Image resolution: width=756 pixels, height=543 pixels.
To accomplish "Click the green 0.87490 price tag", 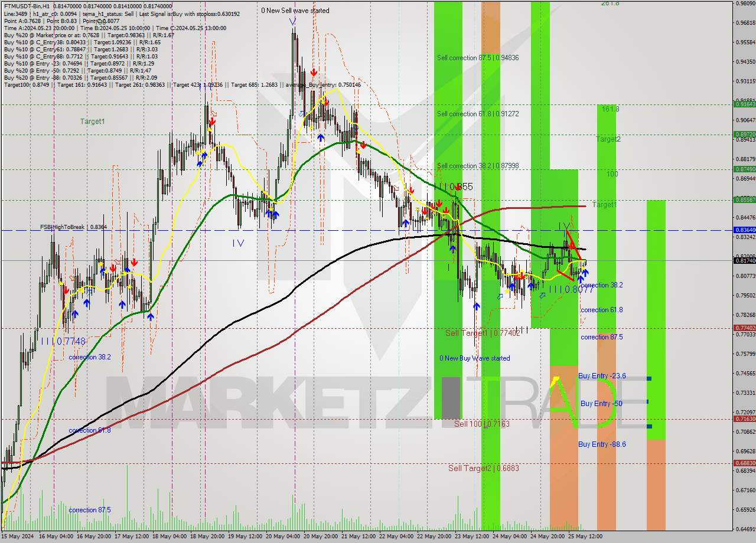I will (744, 169).
